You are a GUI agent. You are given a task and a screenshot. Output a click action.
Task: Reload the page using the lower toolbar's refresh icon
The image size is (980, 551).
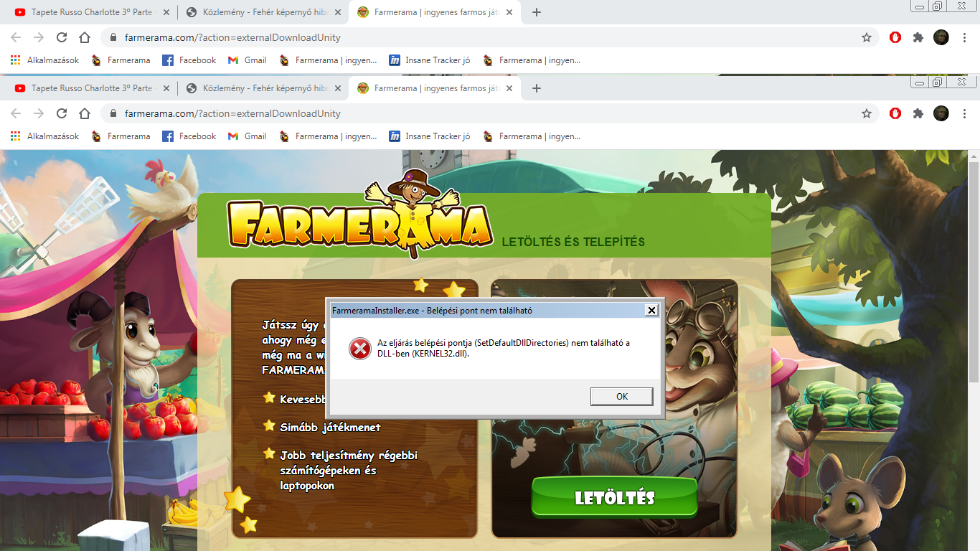pyautogui.click(x=62, y=113)
